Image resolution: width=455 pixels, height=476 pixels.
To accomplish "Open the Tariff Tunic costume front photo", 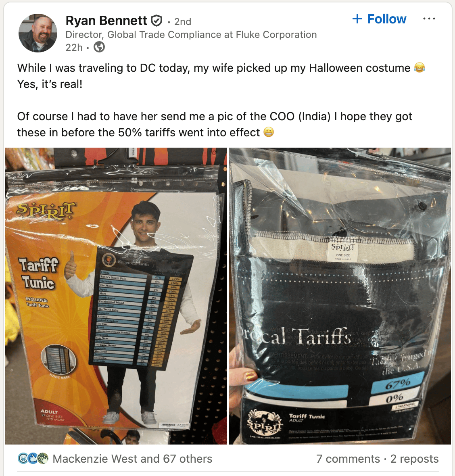I will (116, 296).
